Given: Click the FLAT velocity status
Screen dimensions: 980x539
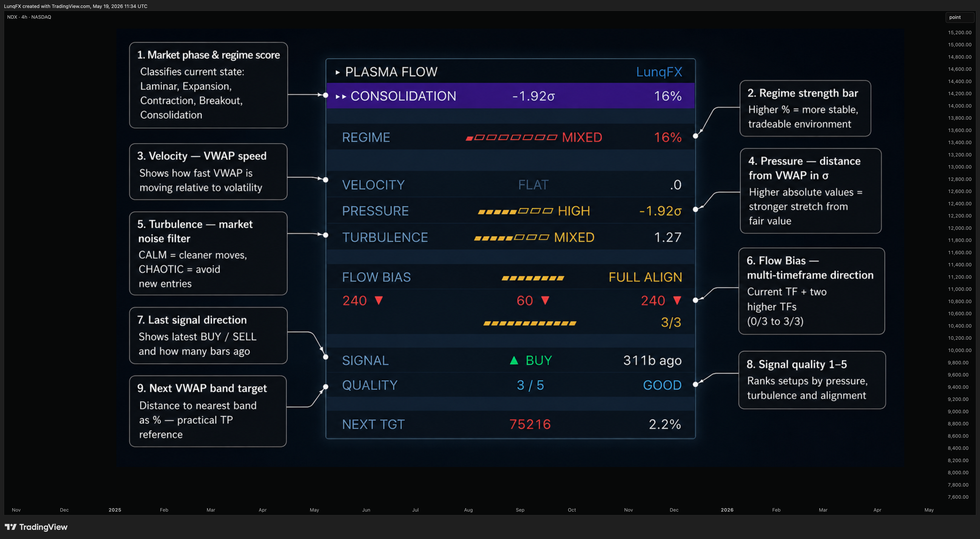Looking at the screenshot, I should click(533, 185).
